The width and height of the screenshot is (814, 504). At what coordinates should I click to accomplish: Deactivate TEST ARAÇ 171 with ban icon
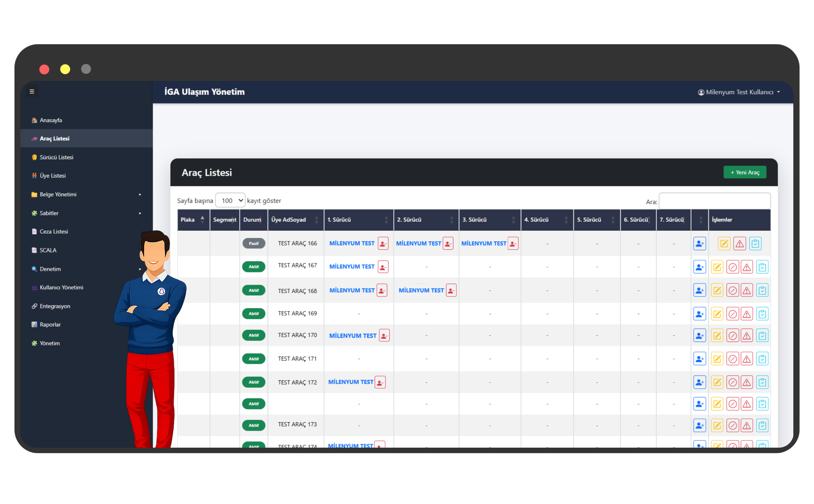pos(732,359)
